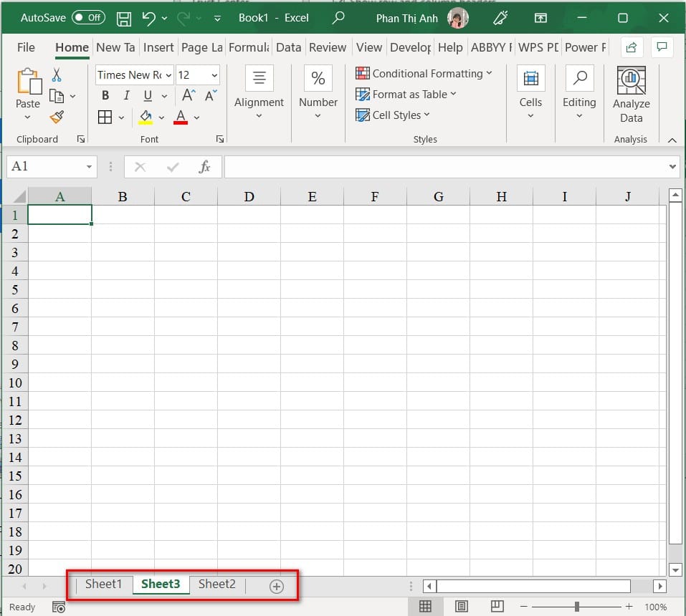Click the Increase Font Size icon
Viewport: 686px width, 616px height.
tap(189, 95)
